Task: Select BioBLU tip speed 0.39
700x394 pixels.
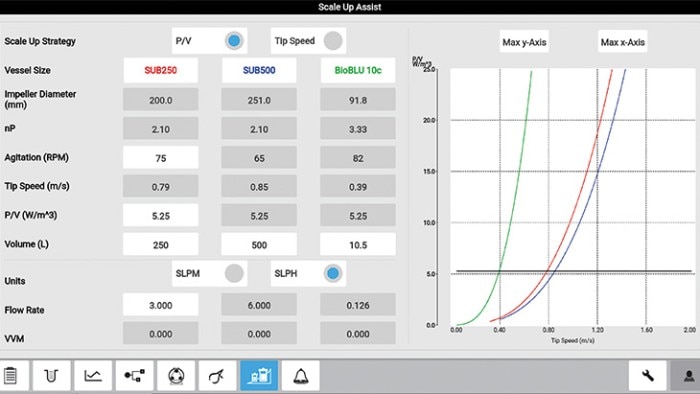Action: pos(358,187)
